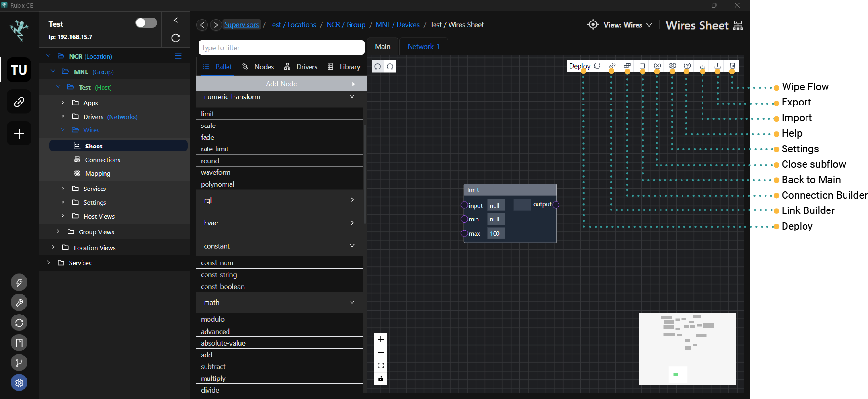
Task: Expand the Apps folder
Action: pos(62,103)
